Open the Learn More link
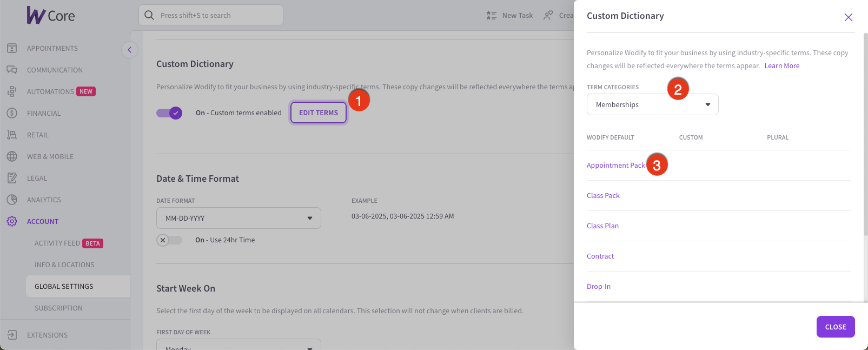868x350 pixels. [782, 65]
